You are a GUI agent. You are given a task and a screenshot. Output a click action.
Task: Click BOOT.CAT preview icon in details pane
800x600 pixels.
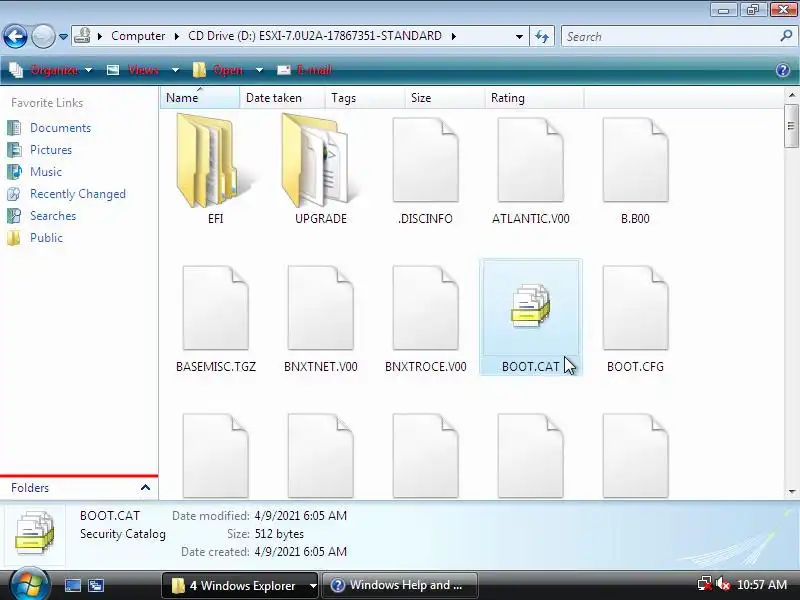point(34,534)
